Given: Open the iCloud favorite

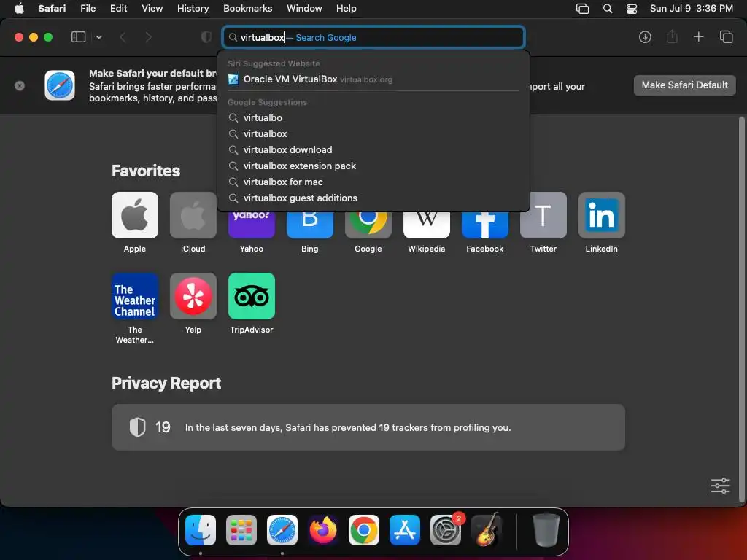Looking at the screenshot, I should pos(193,215).
